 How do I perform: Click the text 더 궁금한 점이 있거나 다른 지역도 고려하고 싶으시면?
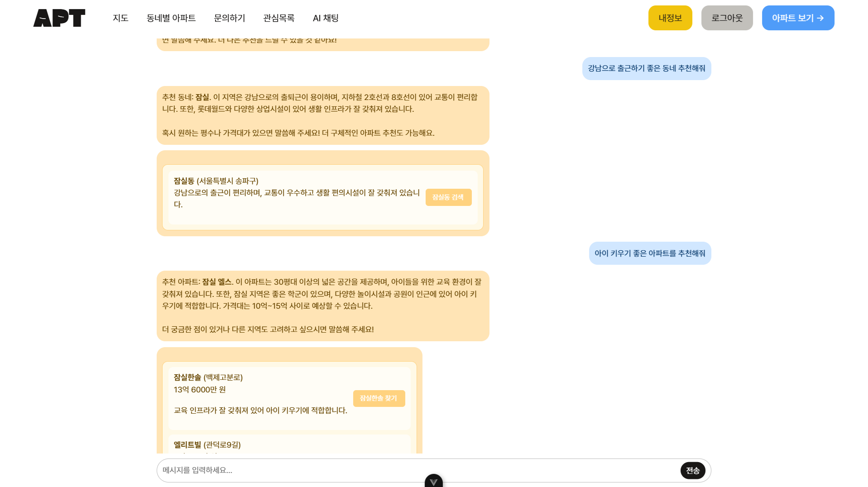click(245, 329)
